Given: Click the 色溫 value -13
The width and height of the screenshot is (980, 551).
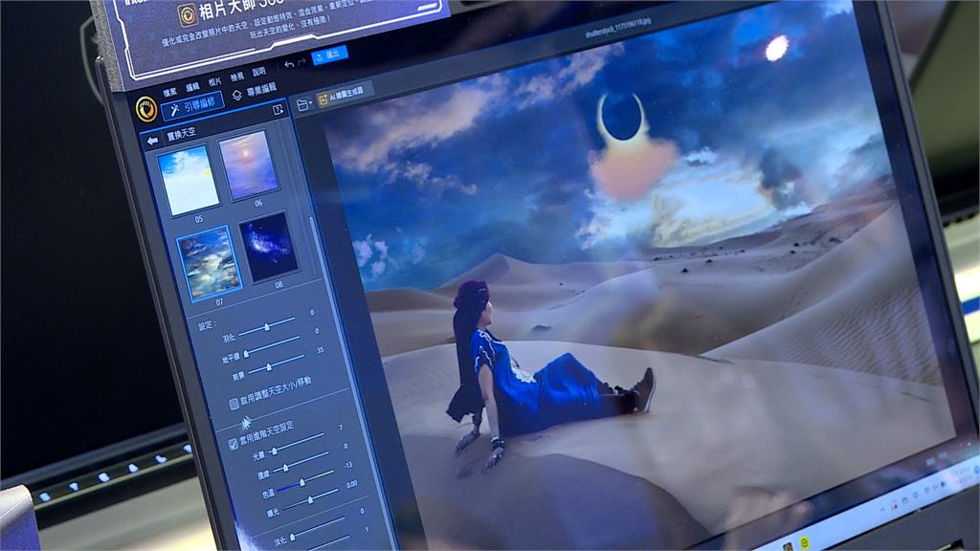Looking at the screenshot, I should click(x=348, y=466).
